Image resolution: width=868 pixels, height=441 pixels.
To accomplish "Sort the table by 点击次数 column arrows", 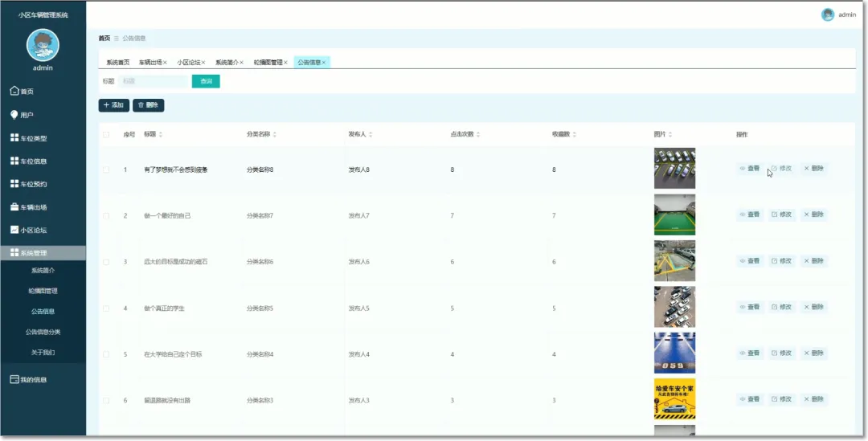I will (x=477, y=134).
